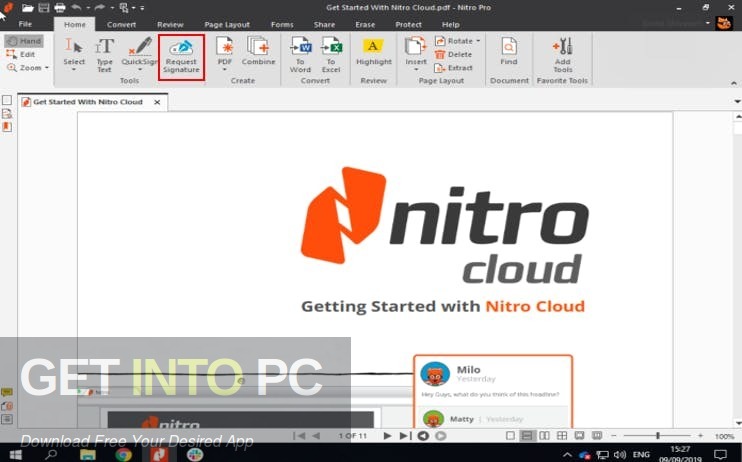Go to the previous view
The height and width of the screenshot is (462, 742).
423,435
